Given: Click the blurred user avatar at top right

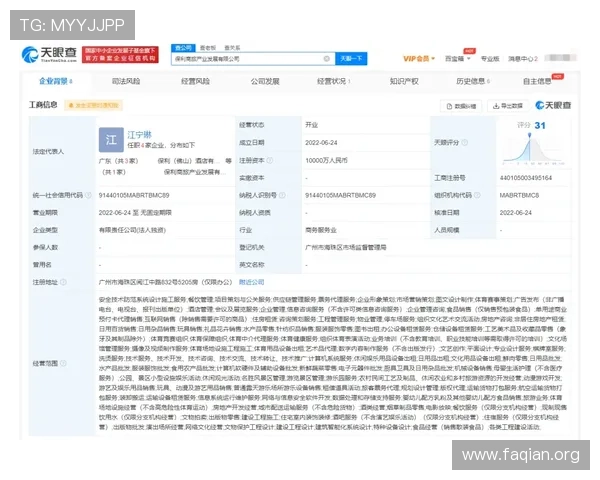Looking at the screenshot, I should (x=560, y=58).
